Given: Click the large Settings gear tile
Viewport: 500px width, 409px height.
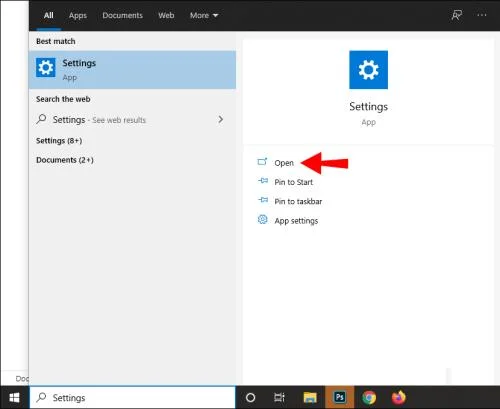Looking at the screenshot, I should point(368,70).
